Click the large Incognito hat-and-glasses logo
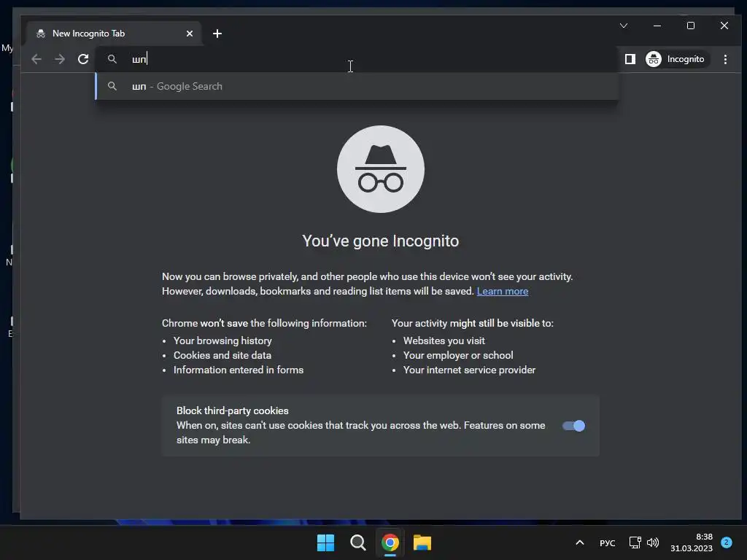Screen dimensions: 747x560 click(380, 169)
